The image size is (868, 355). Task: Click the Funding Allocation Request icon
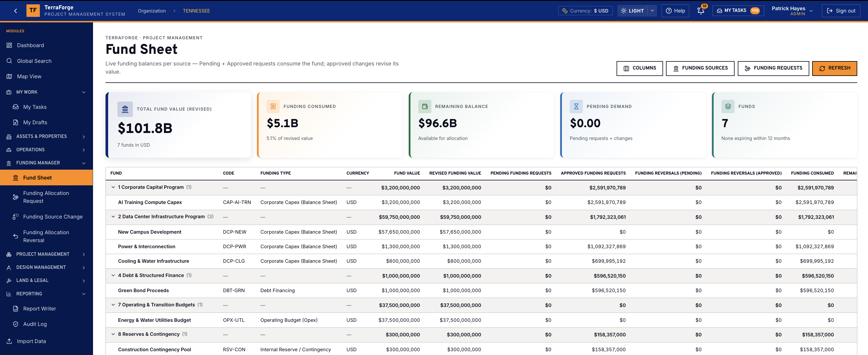pos(15,197)
